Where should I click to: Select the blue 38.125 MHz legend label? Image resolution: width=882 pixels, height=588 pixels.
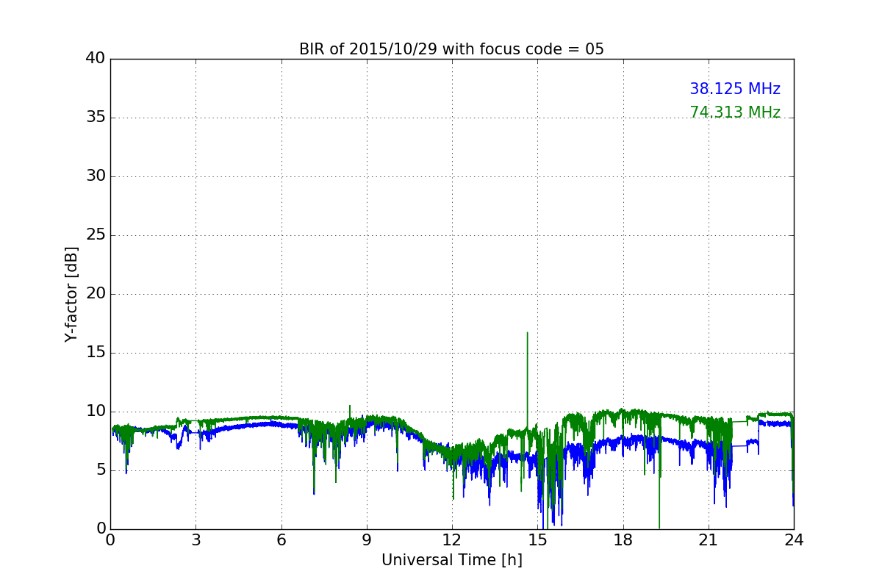[735, 89]
